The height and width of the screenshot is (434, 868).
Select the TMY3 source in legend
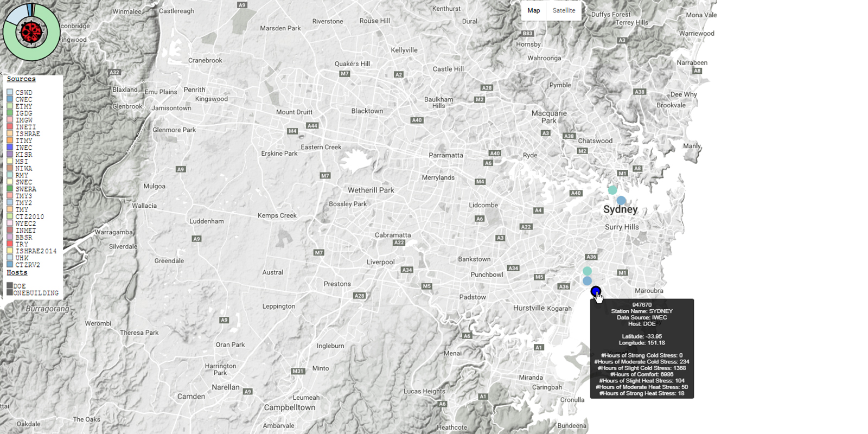pyautogui.click(x=24, y=196)
